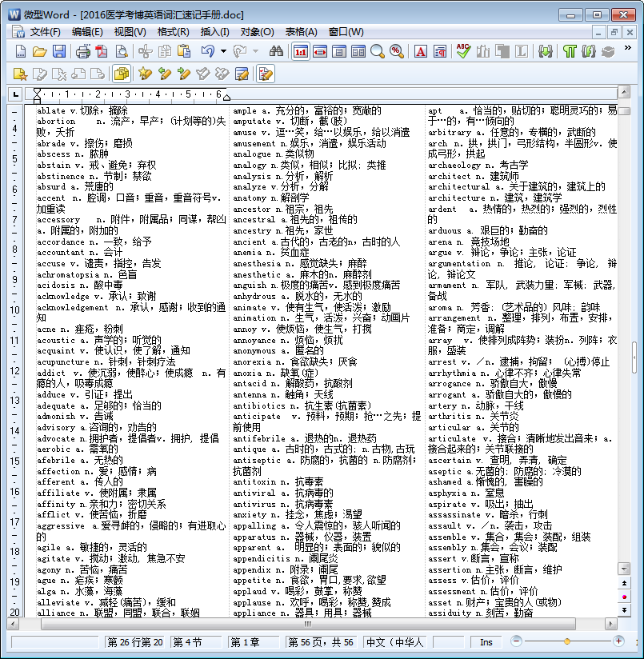Click the 第 26 行第 20 position indicator
The image size is (644, 659).
[x=135, y=642]
